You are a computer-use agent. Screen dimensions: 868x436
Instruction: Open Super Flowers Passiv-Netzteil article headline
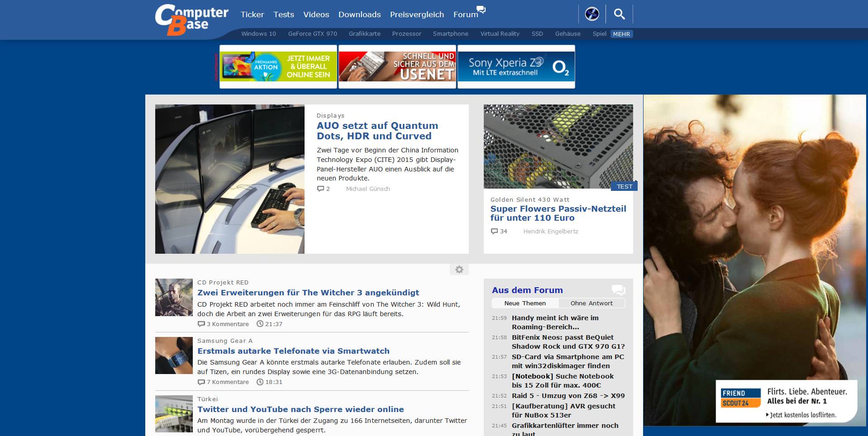click(558, 213)
